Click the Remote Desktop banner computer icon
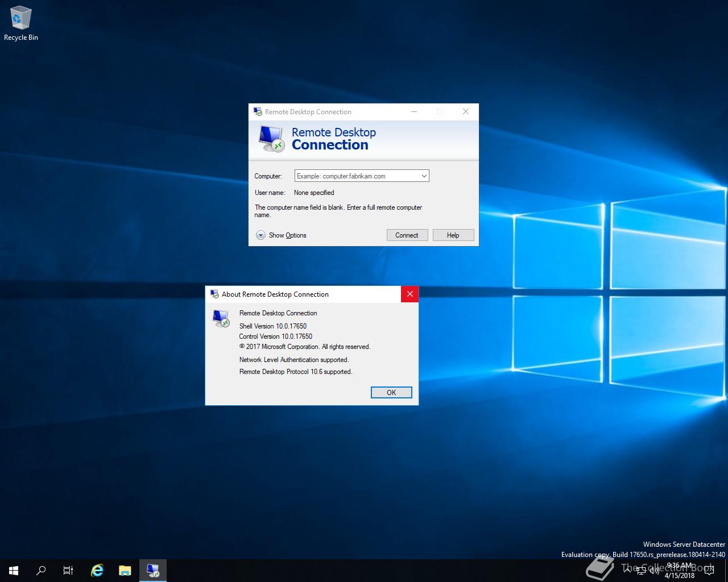This screenshot has width=728, height=582. (x=271, y=139)
